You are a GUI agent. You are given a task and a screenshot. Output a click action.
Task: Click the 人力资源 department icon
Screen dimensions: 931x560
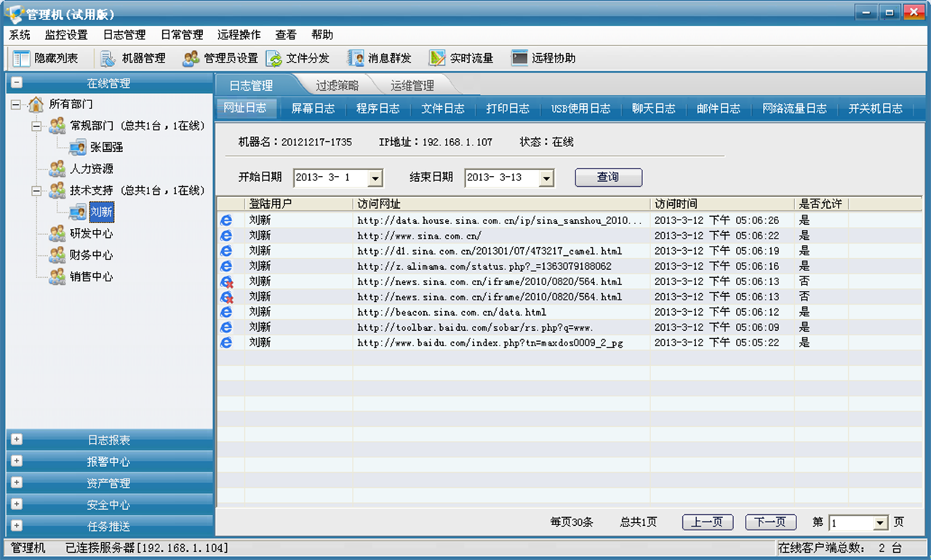point(57,169)
